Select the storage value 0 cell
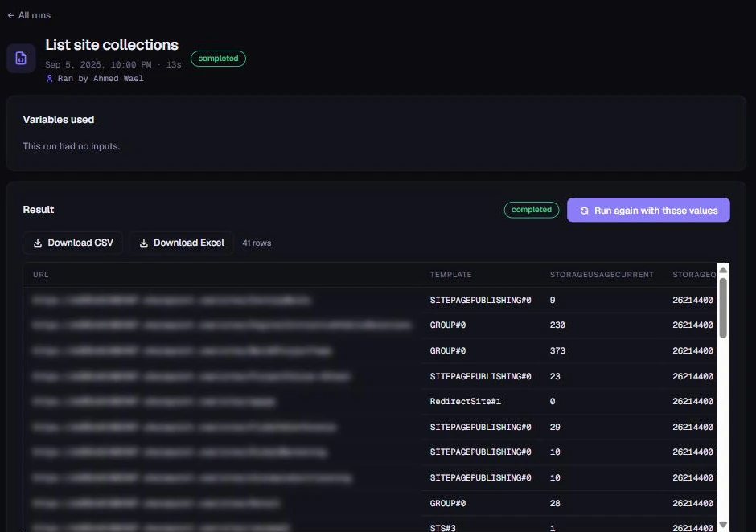Image resolution: width=756 pixels, height=532 pixels. (553, 401)
